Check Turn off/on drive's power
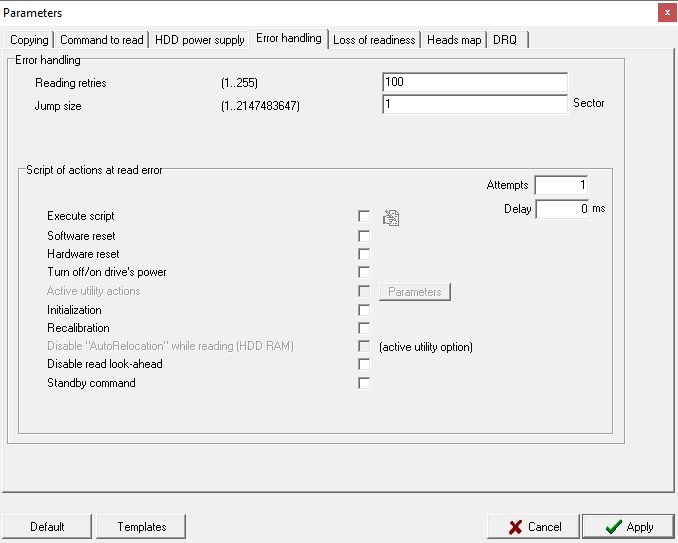The image size is (678, 543). pyautogui.click(x=364, y=272)
